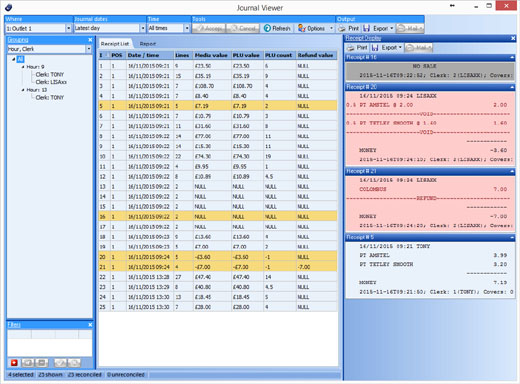Click '25 reconciled' in the status bar
Screen dimensions: 520x384
click(85, 375)
